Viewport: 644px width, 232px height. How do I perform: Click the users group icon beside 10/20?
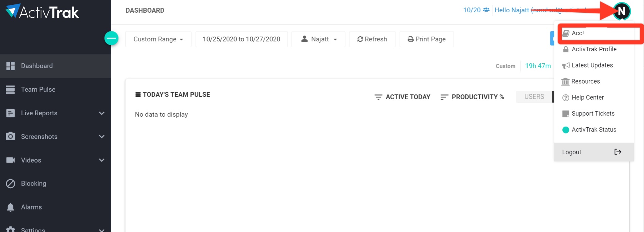486,10
